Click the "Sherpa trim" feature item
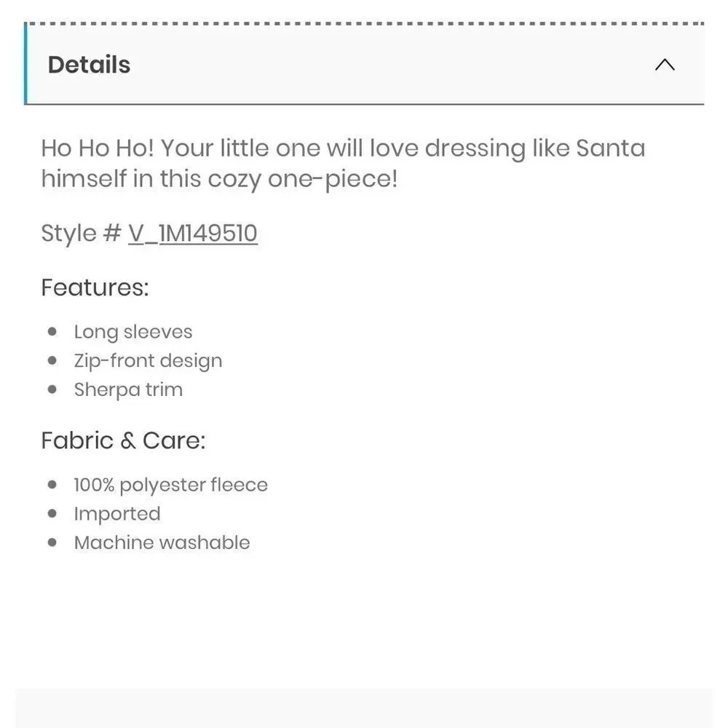Screen dimensions: 728x728 pos(128,389)
